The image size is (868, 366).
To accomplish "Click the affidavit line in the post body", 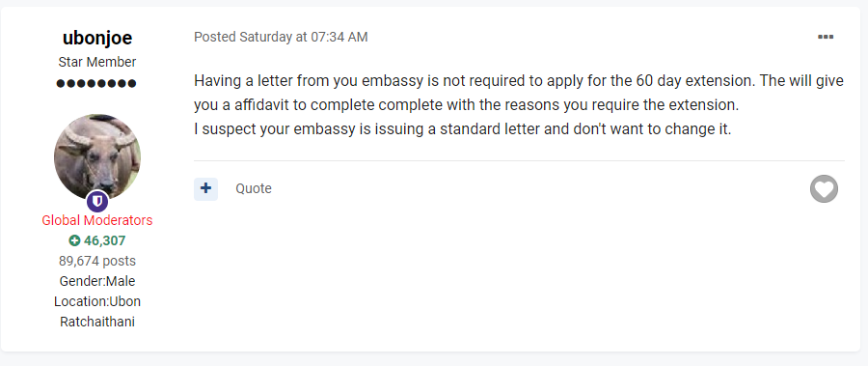I will coord(467,105).
